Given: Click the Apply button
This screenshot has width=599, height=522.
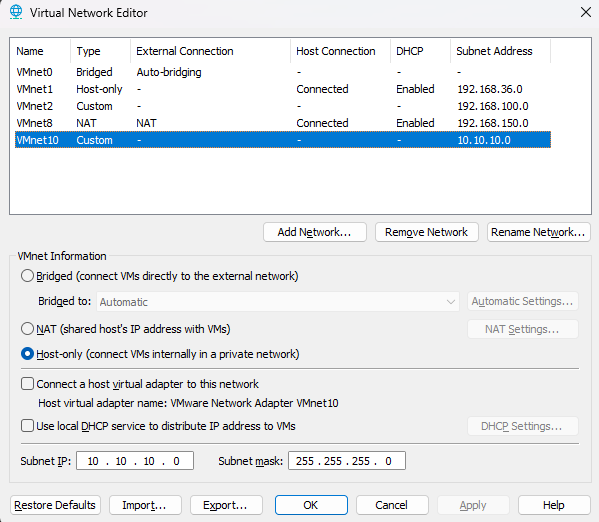Looking at the screenshot, I should point(473,505).
